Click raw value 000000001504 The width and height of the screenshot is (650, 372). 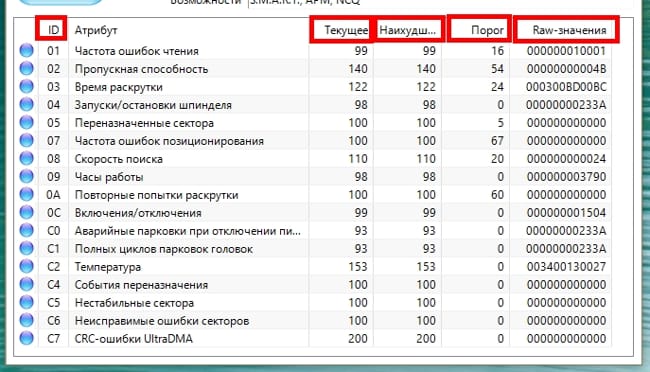566,213
